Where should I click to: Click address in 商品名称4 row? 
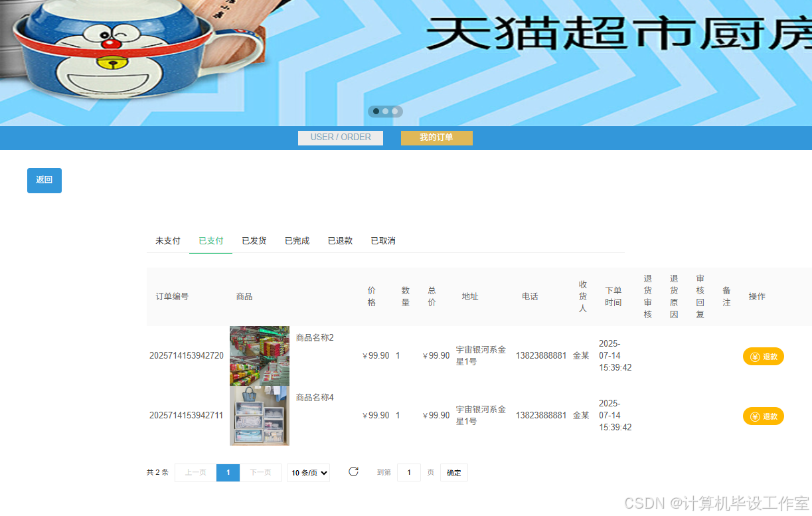click(481, 416)
